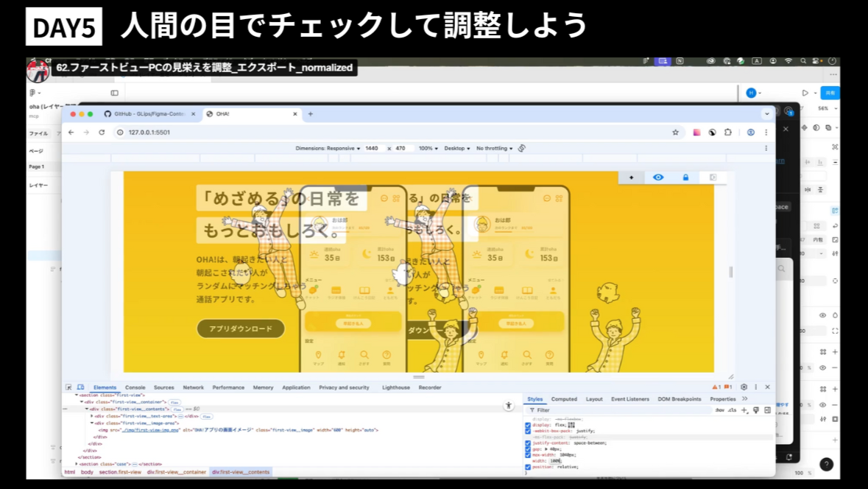Click the warning triangle issues icon in DevTools

point(714,387)
